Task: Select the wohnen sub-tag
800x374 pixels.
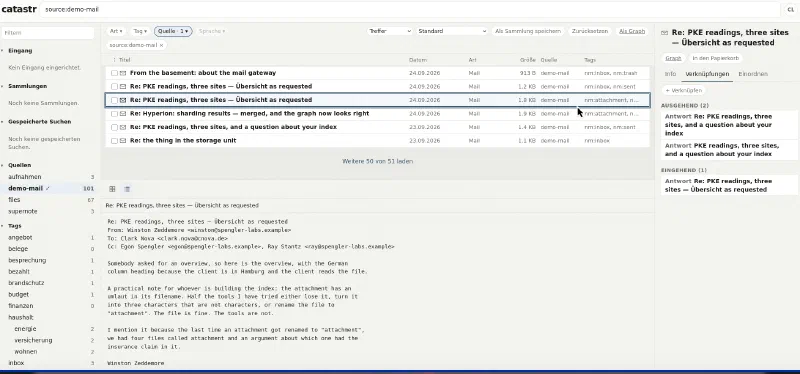Action: (49, 352)
